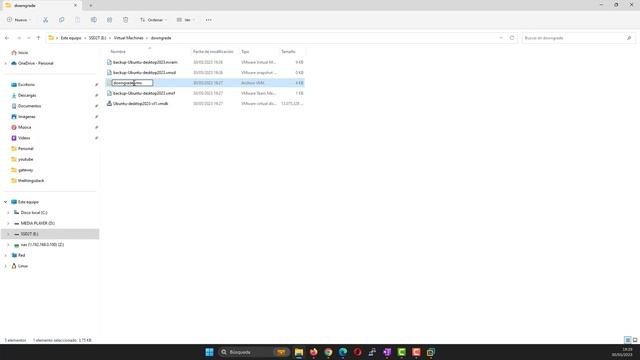Expand the Disco local (C:) node
Viewport: 640px width, 360px height.
pyautogui.click(x=8, y=213)
